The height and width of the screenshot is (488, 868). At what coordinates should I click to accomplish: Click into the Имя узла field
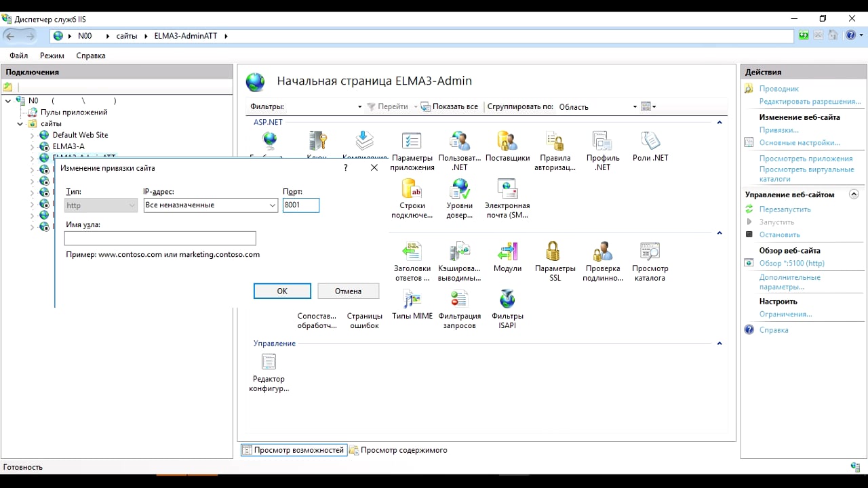pos(160,238)
